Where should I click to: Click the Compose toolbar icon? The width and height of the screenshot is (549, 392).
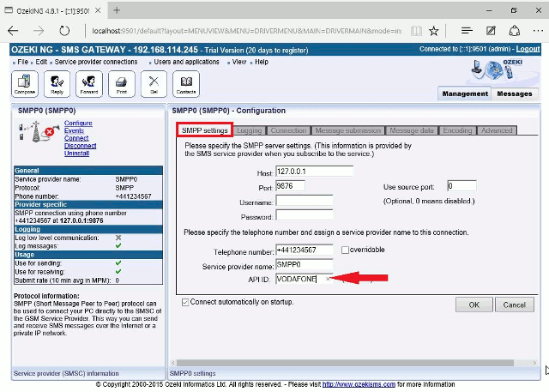24,85
